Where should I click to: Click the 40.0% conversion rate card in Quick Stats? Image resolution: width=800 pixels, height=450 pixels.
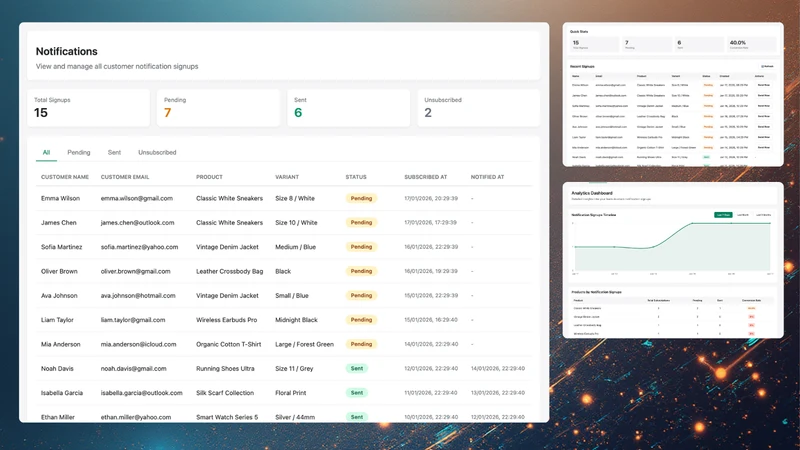coord(752,44)
